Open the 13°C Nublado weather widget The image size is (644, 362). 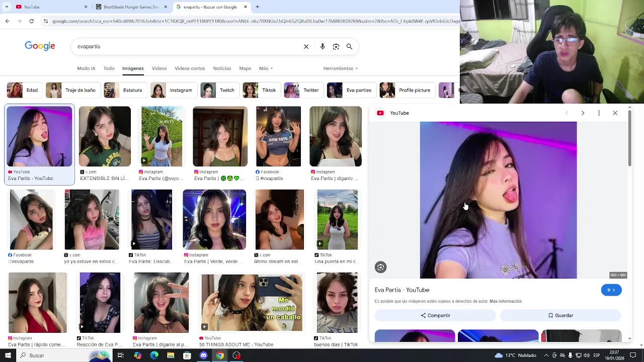click(515, 355)
